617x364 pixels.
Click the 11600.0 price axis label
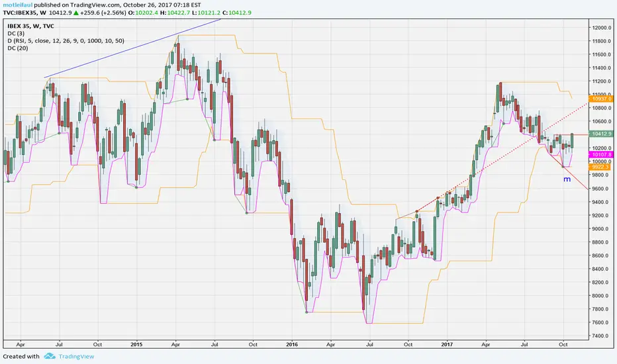tap(602, 54)
